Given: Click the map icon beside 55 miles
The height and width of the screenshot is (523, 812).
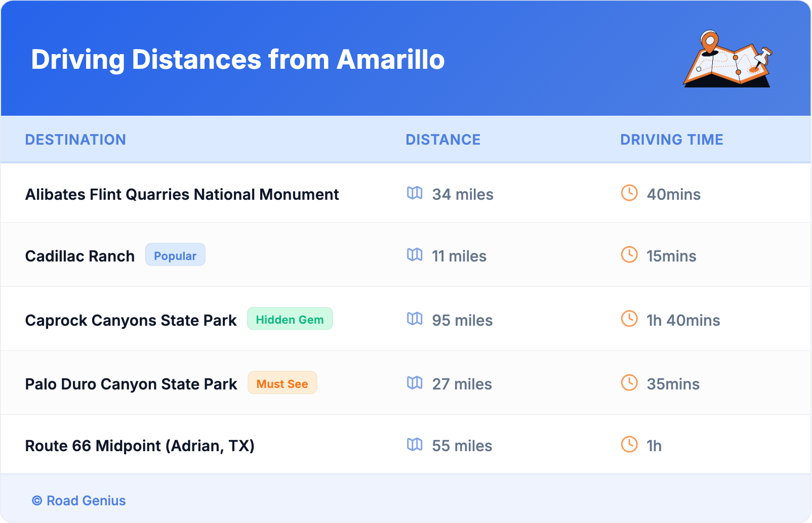Looking at the screenshot, I should (x=415, y=445).
